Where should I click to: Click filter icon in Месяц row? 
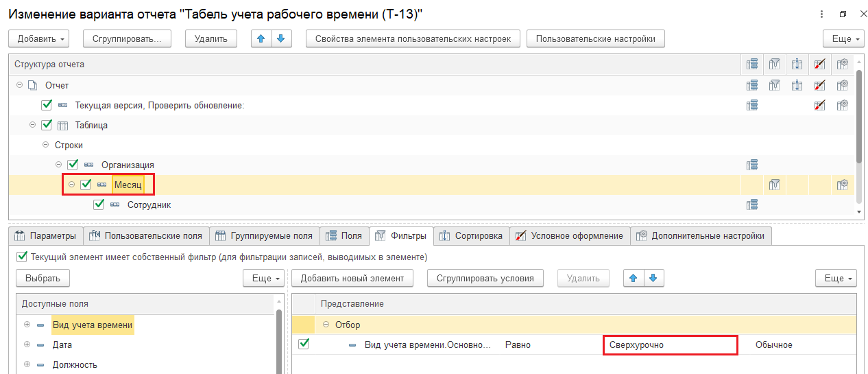point(775,185)
